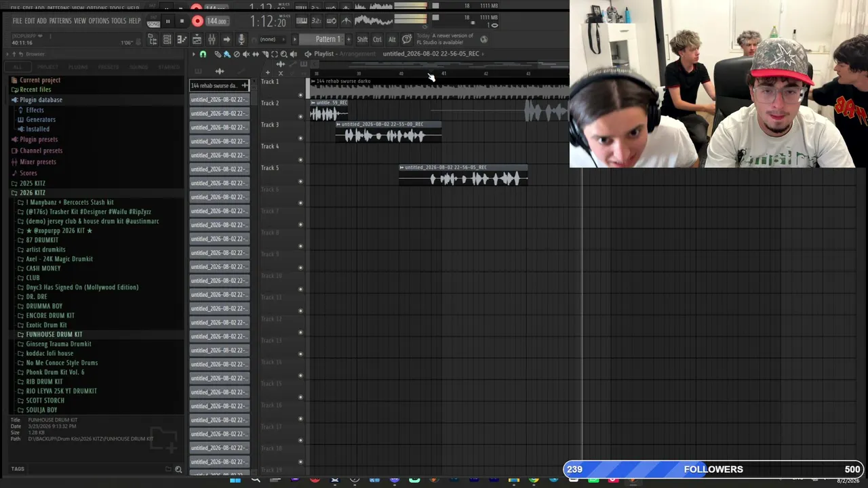Image resolution: width=868 pixels, height=488 pixels.
Task: Open the FILE menu
Action: coord(17,21)
